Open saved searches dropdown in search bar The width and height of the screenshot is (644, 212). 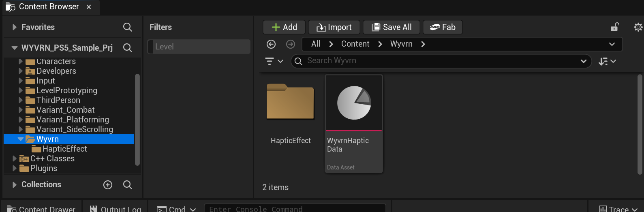[x=584, y=61]
